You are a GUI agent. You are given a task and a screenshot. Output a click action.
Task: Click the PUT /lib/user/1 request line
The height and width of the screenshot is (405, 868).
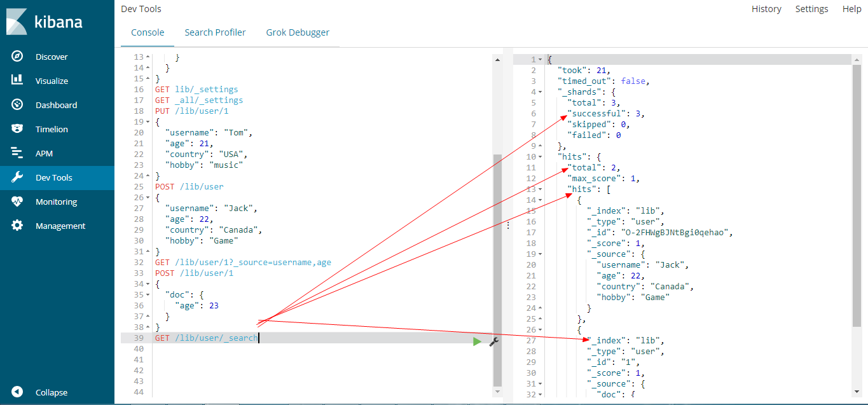(191, 111)
